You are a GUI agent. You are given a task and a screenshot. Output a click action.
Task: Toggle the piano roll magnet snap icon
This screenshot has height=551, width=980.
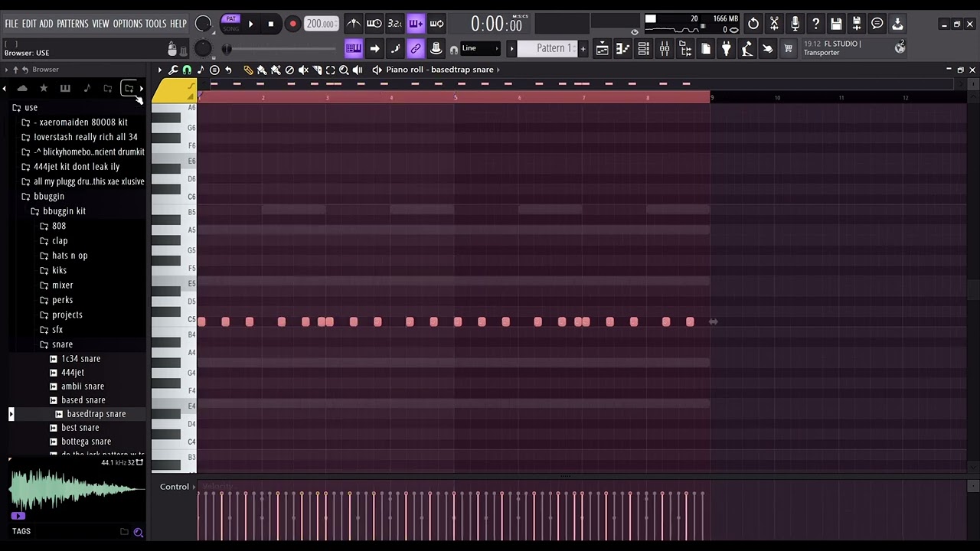187,70
